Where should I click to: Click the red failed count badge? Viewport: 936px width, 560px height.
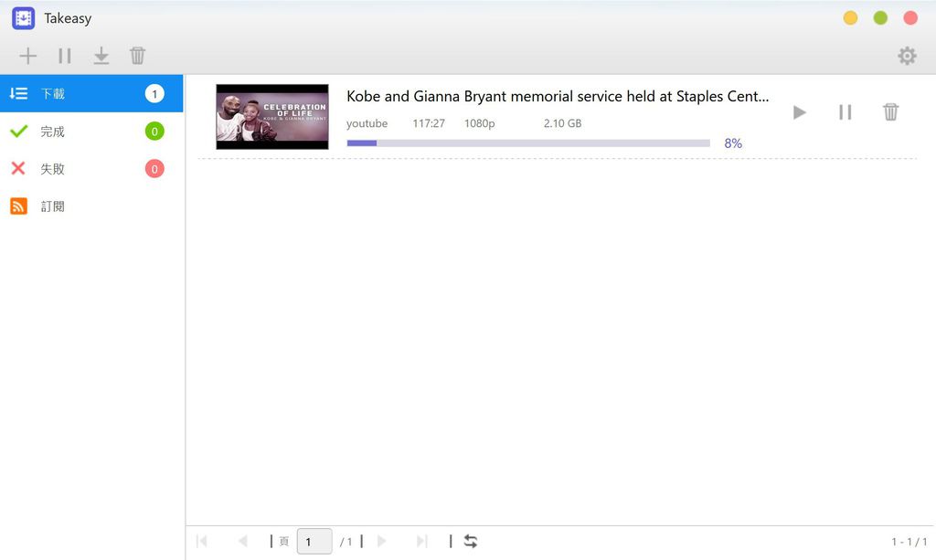coord(154,169)
